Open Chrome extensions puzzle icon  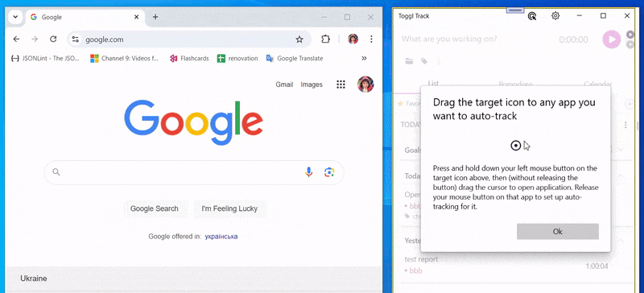(325, 39)
